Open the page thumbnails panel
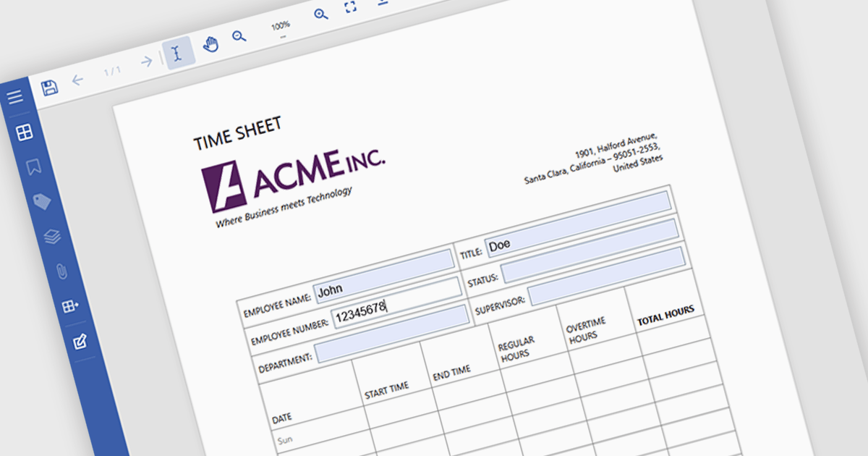Image resolution: width=868 pixels, height=456 pixels. [x=24, y=132]
